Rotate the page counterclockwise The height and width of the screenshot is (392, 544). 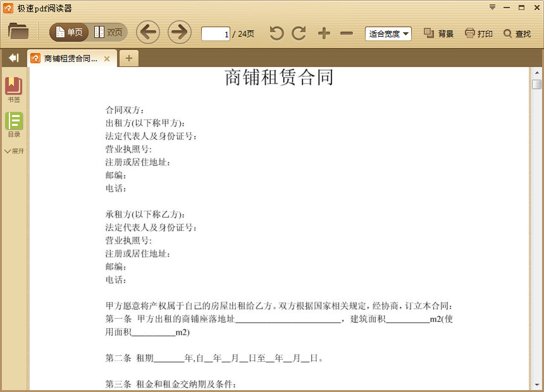click(276, 33)
